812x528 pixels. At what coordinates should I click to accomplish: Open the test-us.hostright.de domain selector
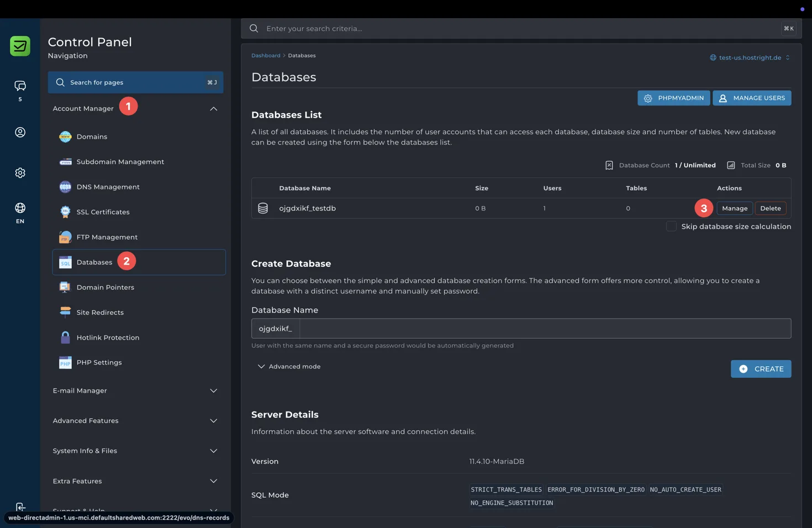(x=750, y=57)
